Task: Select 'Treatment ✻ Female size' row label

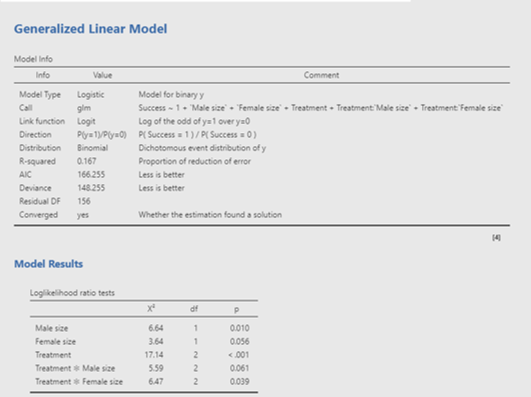Action: [x=79, y=382]
